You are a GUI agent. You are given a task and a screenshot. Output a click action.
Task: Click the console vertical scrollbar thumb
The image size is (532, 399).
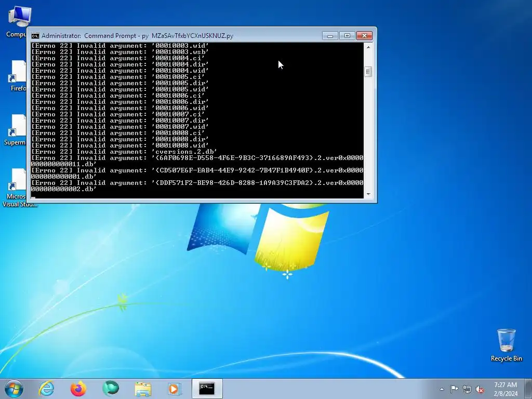(368, 72)
